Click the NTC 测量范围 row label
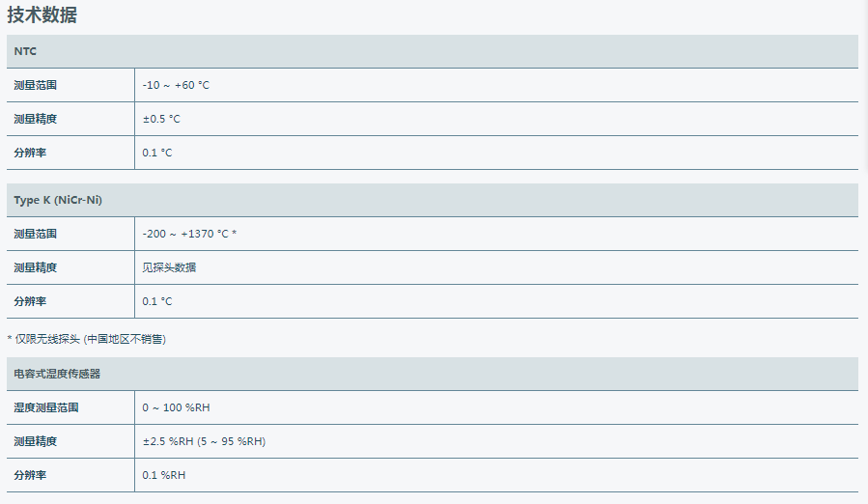This screenshot has width=868, height=504. tap(36, 85)
